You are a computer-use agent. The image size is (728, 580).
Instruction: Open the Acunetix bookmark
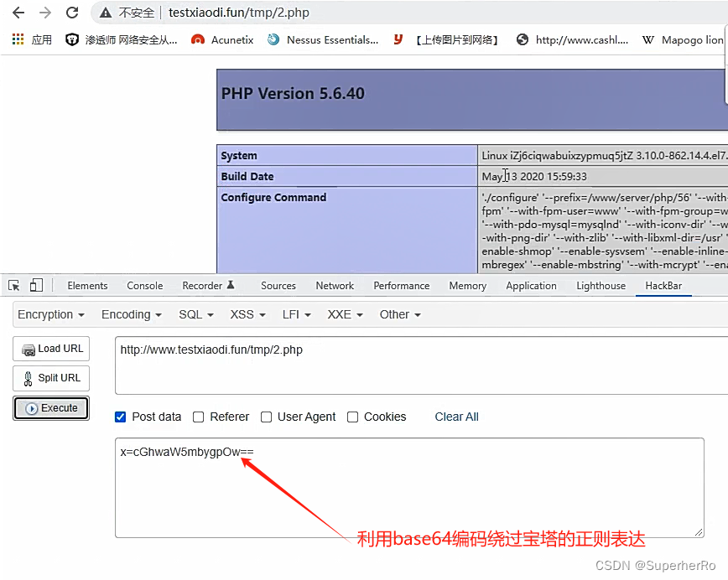(221, 39)
